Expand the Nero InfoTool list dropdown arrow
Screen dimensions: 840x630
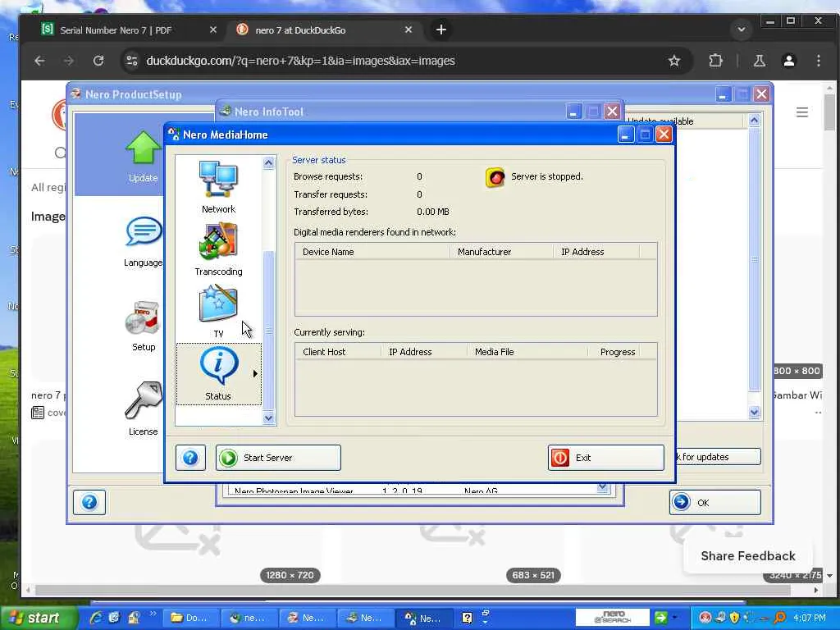point(603,487)
